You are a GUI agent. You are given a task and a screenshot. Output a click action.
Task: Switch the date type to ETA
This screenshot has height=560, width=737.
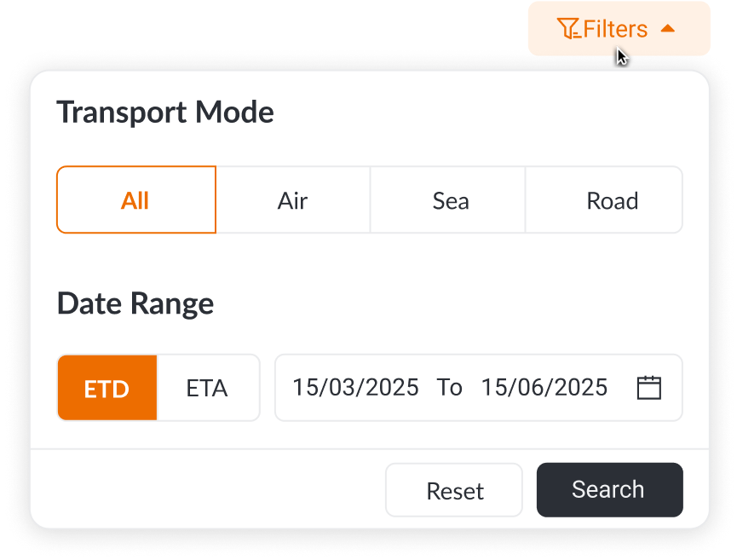click(207, 388)
